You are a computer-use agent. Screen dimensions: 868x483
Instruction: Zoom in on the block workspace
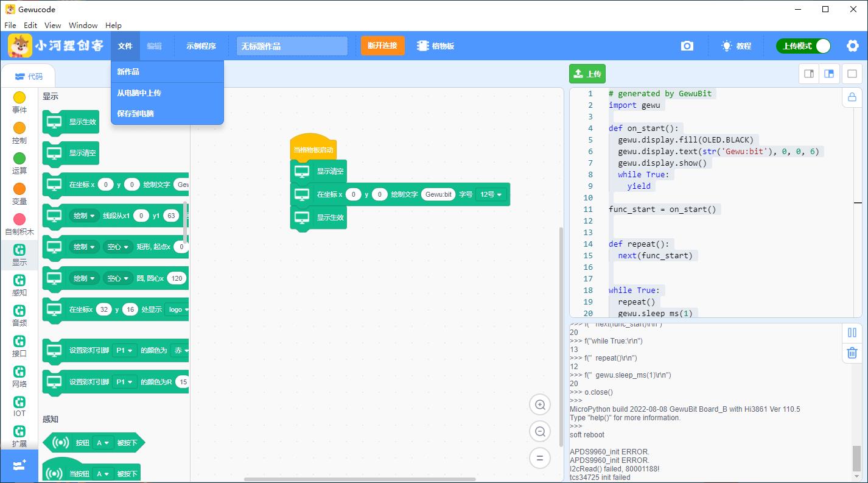coord(539,405)
